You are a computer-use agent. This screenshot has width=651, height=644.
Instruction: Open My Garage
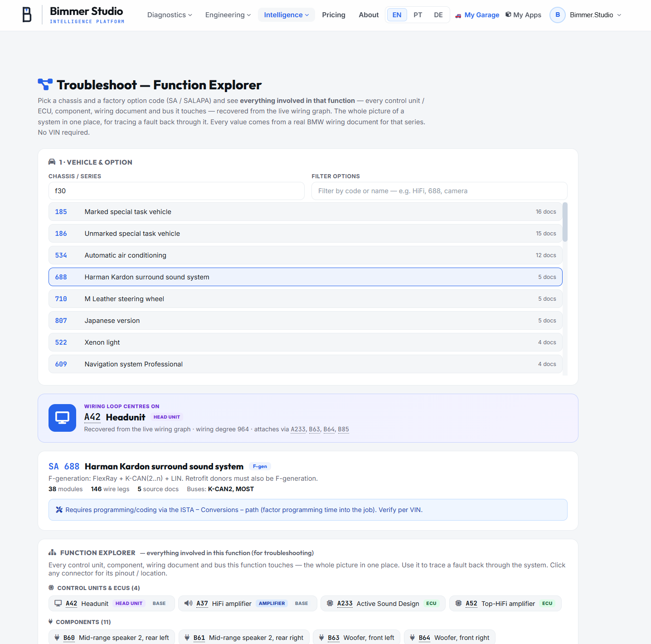[477, 15]
